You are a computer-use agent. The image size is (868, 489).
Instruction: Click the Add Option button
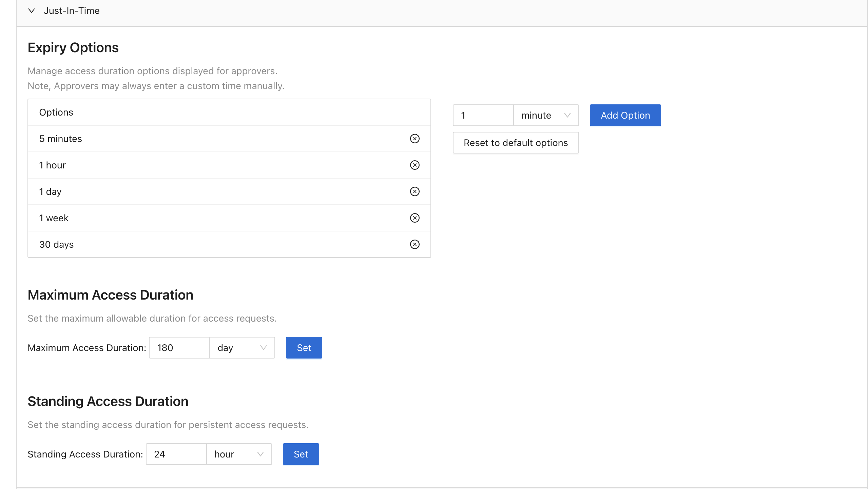click(x=625, y=115)
